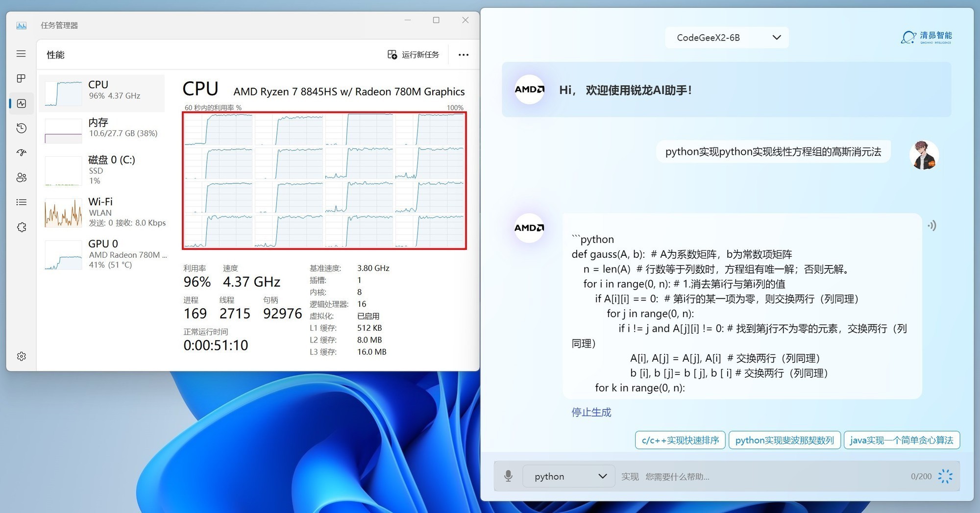Click the handle count 92976
This screenshot has width=980, height=513.
pyautogui.click(x=282, y=314)
